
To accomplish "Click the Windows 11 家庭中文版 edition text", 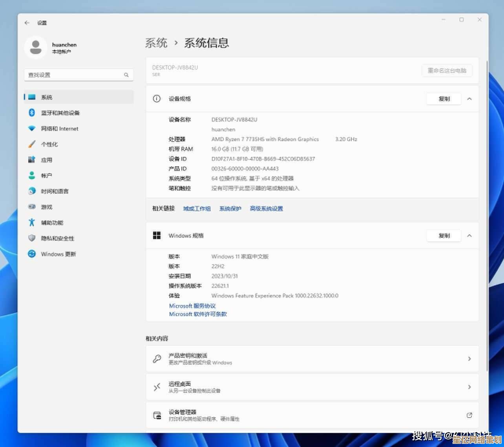I will pos(240,256).
